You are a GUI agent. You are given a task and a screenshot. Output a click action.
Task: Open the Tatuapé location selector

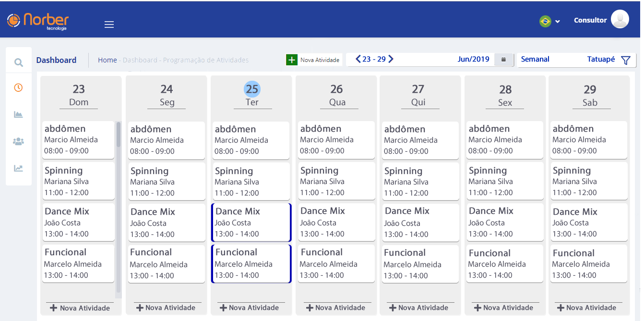coord(601,60)
